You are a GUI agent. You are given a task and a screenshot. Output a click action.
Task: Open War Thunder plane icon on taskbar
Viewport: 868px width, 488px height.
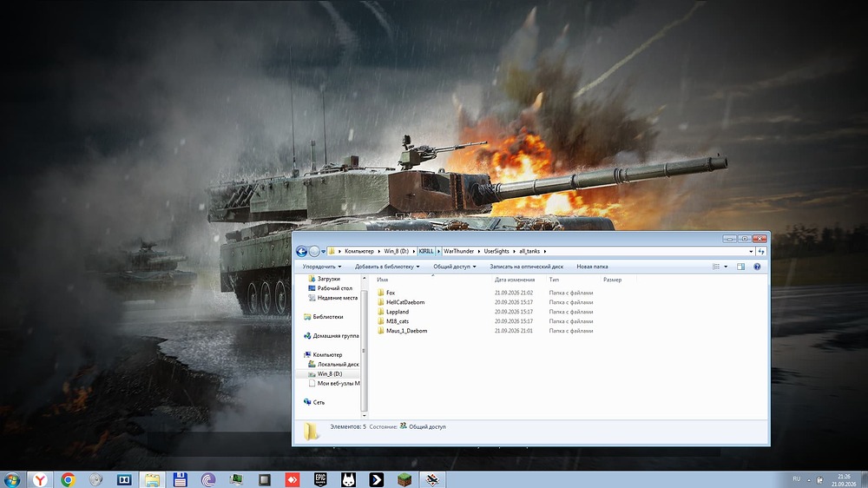coord(432,479)
